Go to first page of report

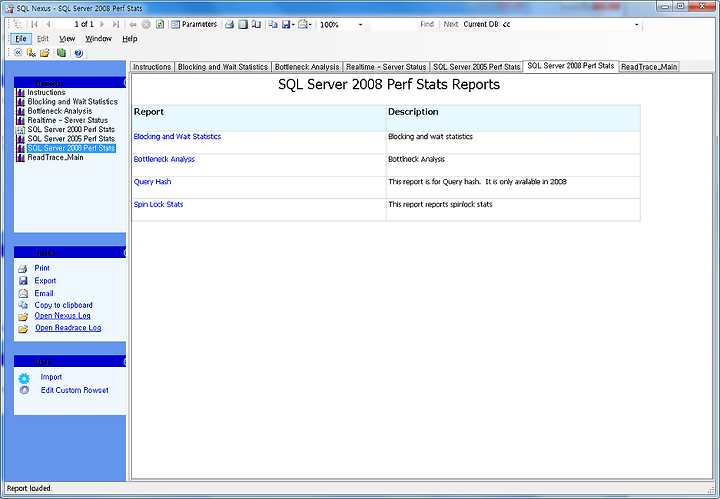coord(34,24)
